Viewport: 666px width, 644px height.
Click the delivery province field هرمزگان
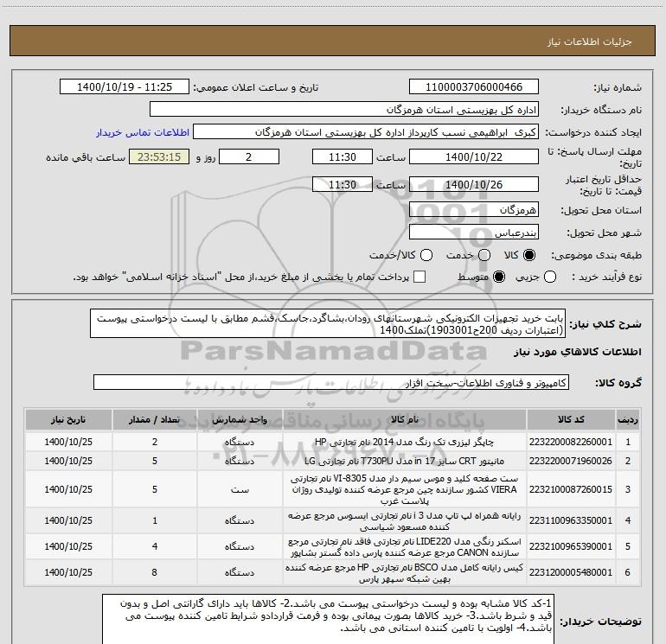point(474,209)
